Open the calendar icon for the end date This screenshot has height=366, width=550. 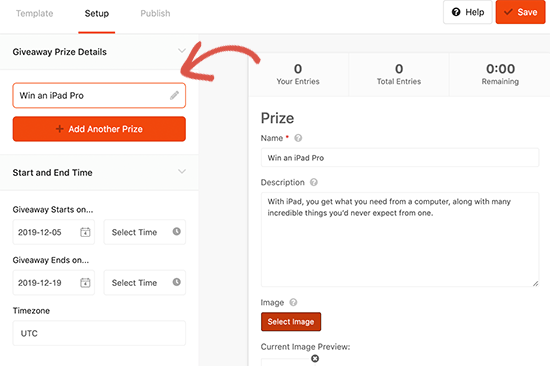pos(85,282)
